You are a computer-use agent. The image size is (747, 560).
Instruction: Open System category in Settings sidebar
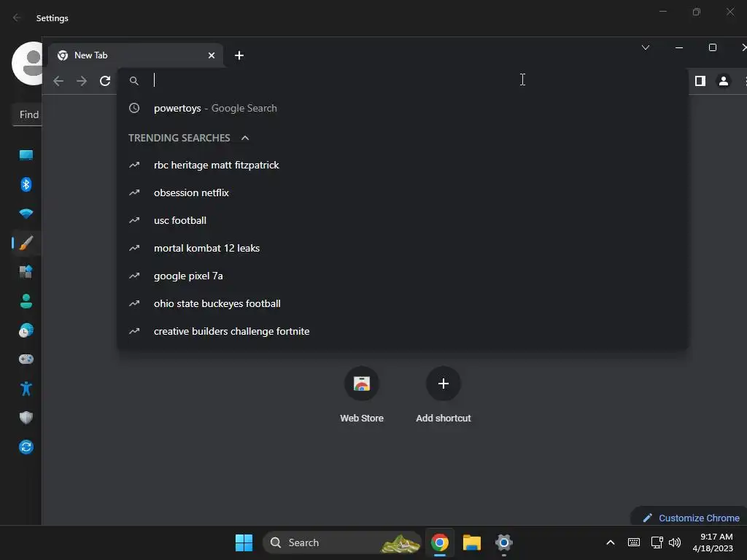[x=26, y=155]
